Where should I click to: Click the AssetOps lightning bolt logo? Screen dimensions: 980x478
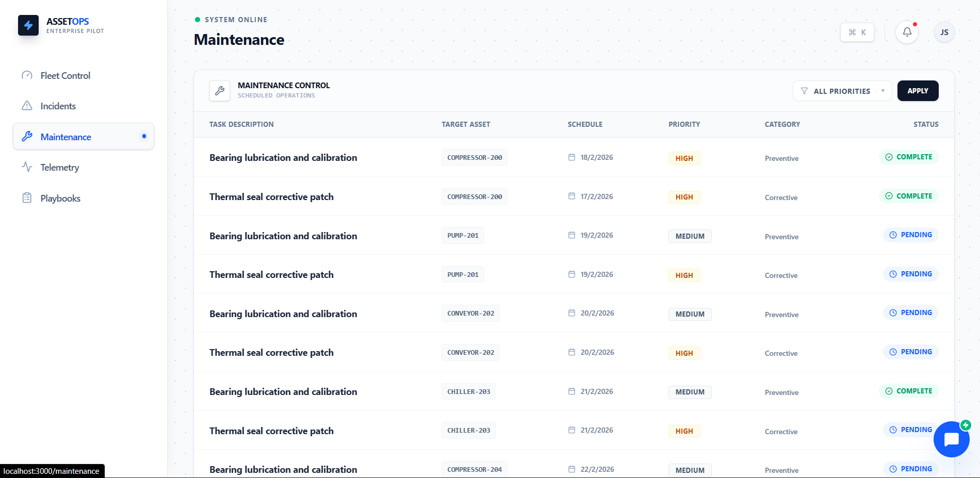pyautogui.click(x=28, y=25)
